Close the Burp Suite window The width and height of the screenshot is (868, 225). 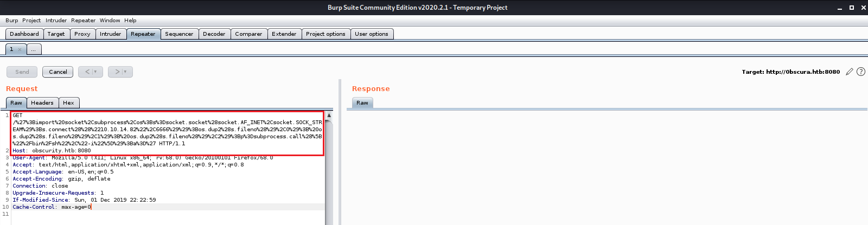pos(864,8)
